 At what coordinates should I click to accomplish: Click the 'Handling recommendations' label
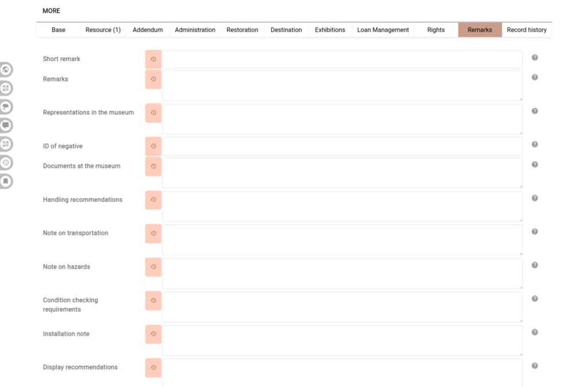point(83,200)
